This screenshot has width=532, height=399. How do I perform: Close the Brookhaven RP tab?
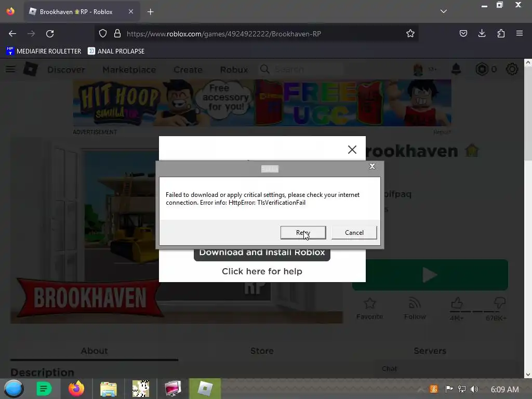131,11
